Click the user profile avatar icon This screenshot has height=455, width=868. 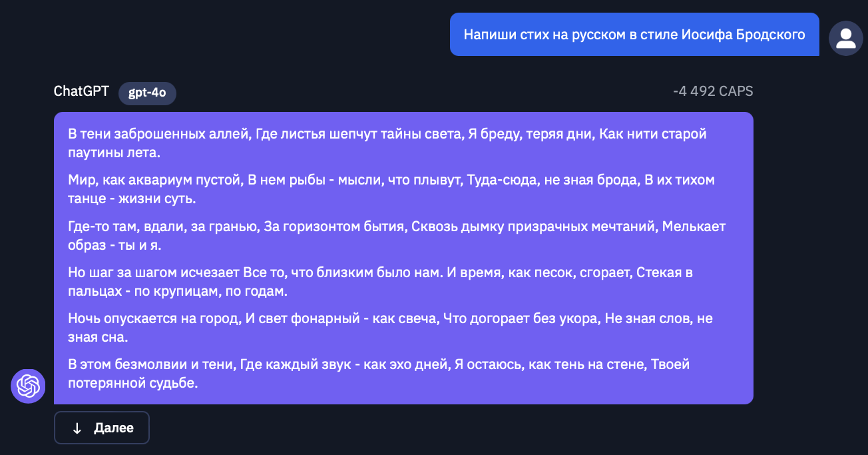(845, 38)
